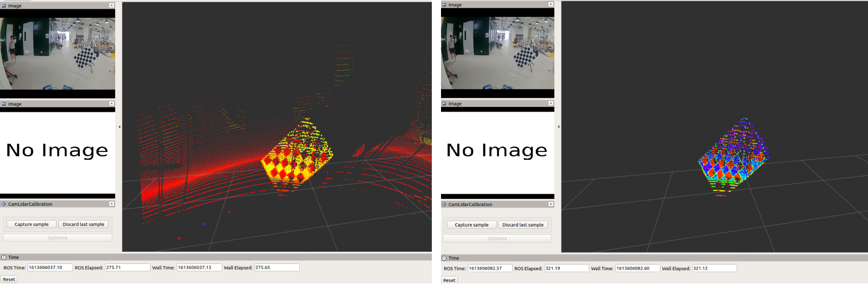Click camera image thumbnail in right window

coord(498,53)
